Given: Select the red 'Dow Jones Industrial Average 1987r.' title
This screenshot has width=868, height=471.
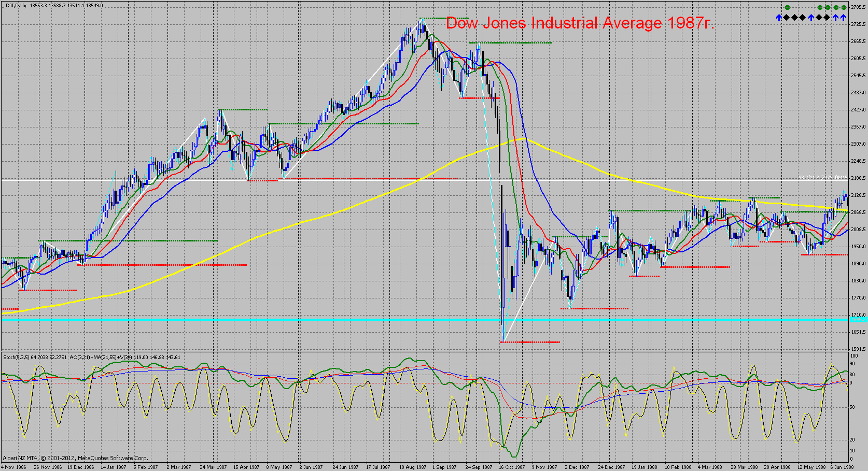Looking at the screenshot, I should tap(580, 23).
